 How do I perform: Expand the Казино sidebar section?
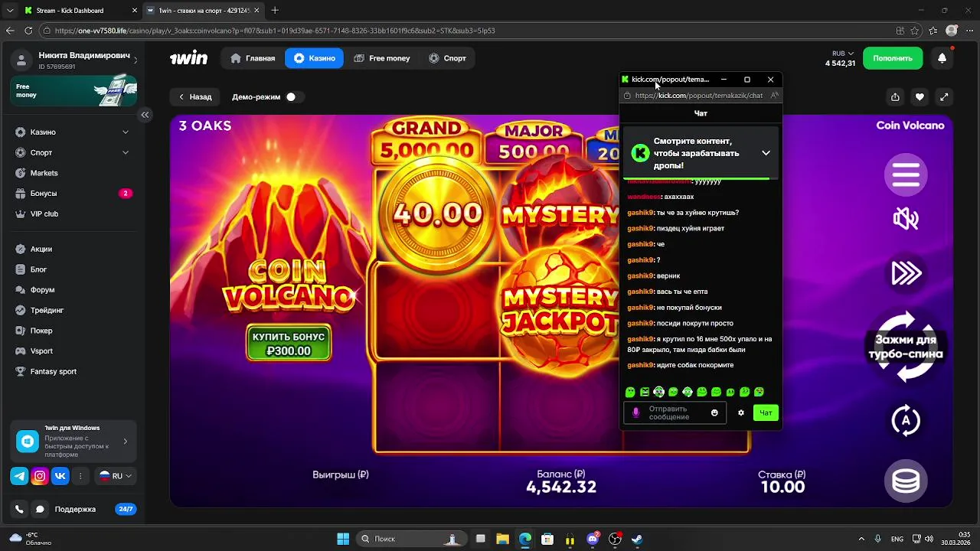click(73, 132)
